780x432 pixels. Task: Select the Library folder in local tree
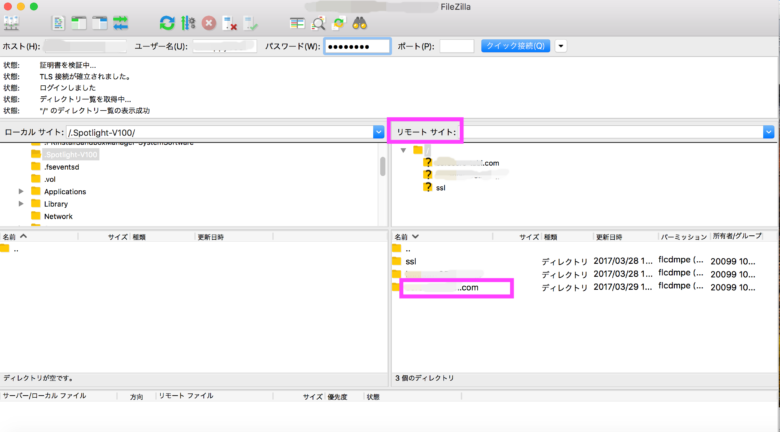pyautogui.click(x=56, y=204)
